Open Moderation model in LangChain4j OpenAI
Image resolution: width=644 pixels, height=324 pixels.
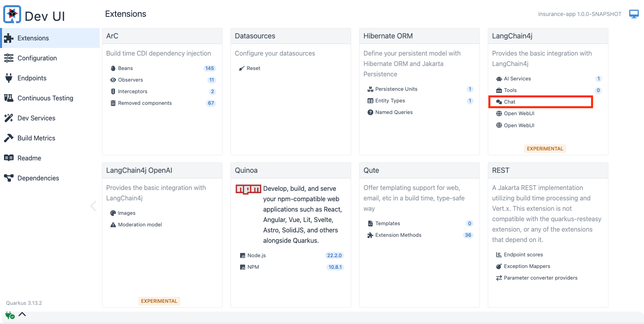point(140,225)
